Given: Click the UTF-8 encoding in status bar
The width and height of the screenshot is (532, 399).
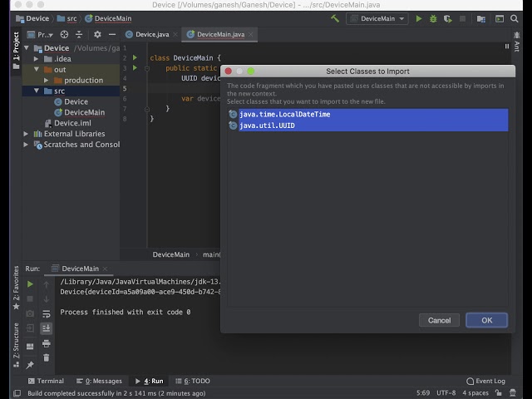Looking at the screenshot, I should [446, 393].
